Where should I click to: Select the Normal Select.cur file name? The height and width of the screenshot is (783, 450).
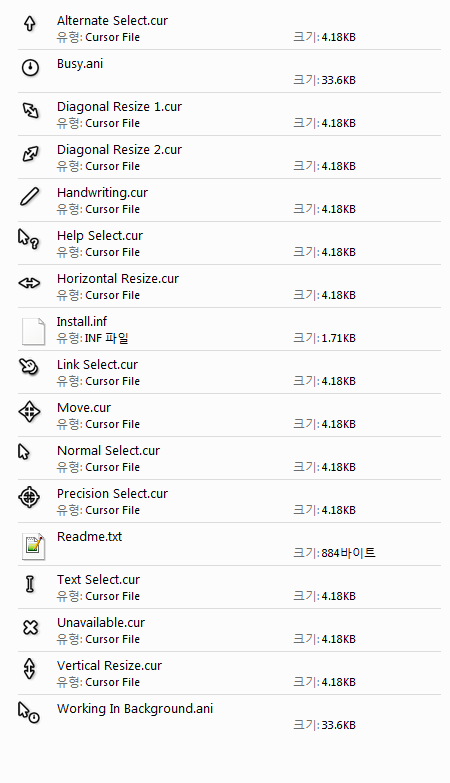click(x=108, y=450)
